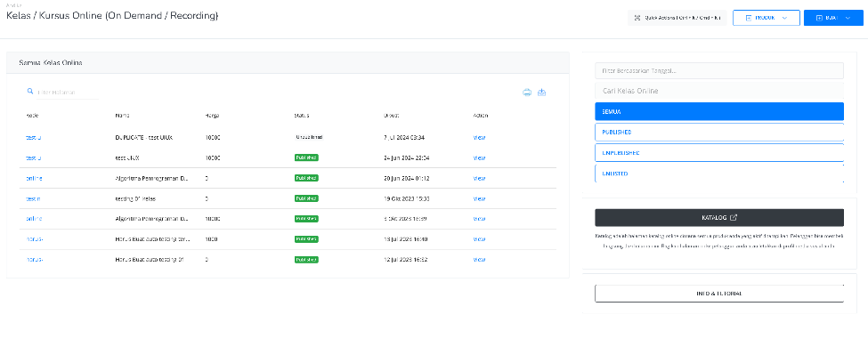Select the name Horus Buat auto testing 01
This screenshot has height=347, width=868.
[150, 260]
